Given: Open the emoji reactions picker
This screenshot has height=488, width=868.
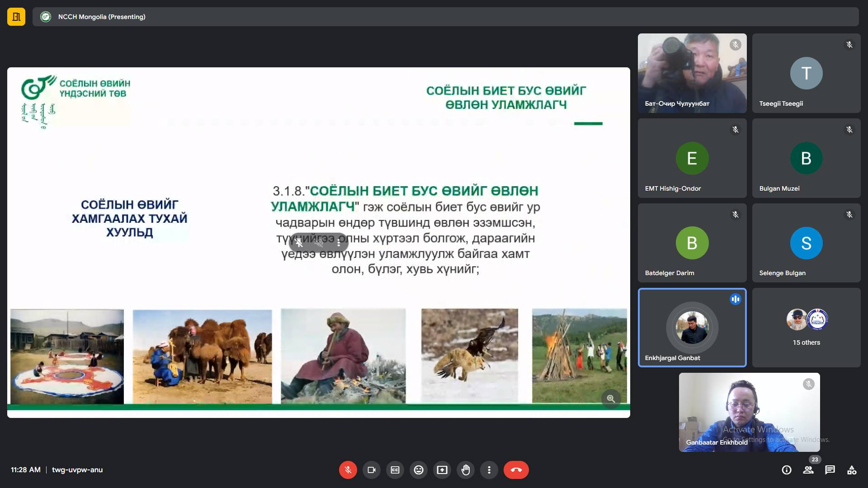Looking at the screenshot, I should (419, 470).
